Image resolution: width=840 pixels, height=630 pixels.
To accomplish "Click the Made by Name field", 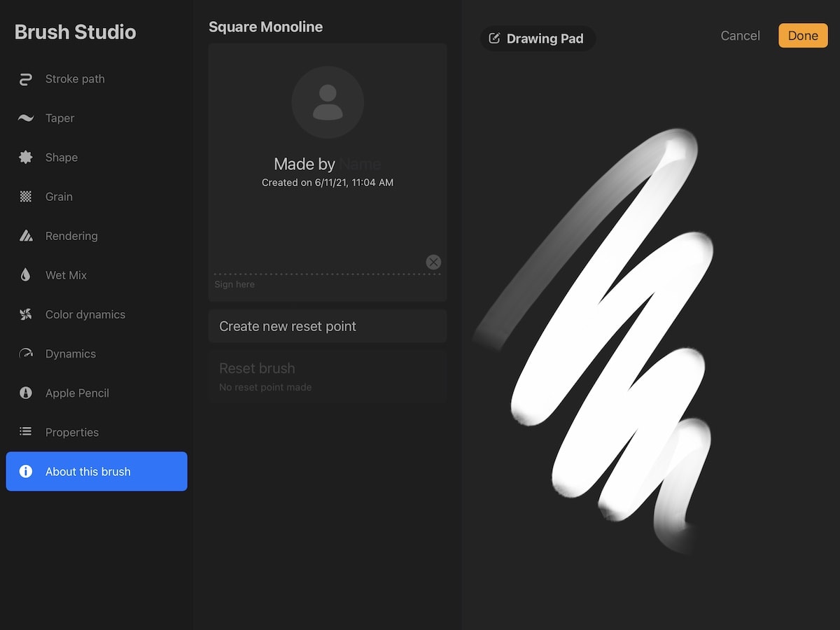I will 328,164.
